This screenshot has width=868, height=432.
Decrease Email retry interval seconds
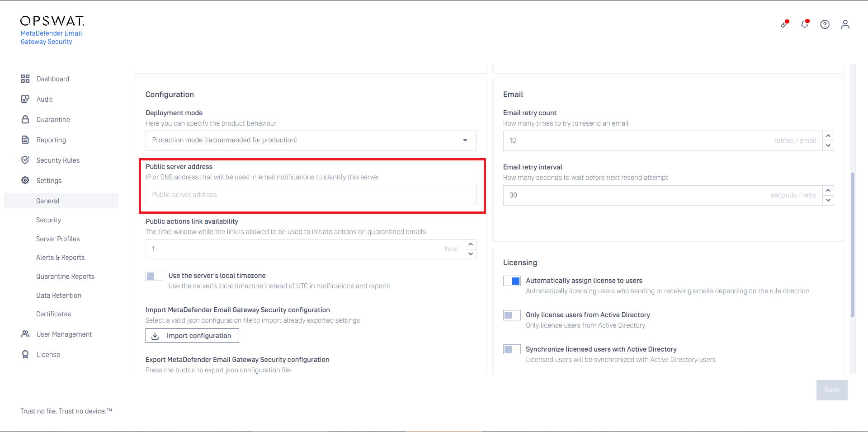(828, 200)
